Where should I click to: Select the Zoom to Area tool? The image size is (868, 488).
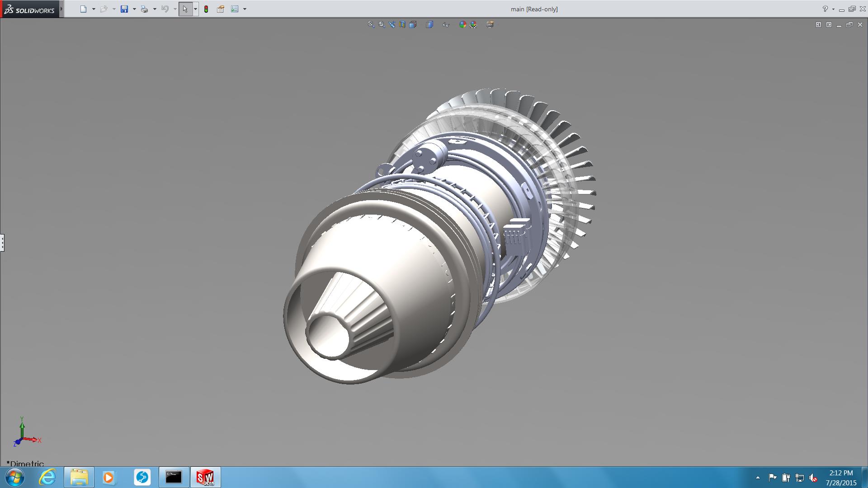[x=382, y=24]
